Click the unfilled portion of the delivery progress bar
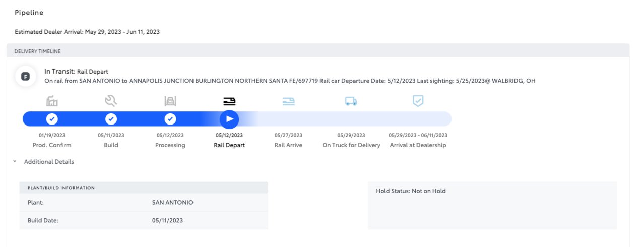The image size is (644, 247). (x=353, y=119)
